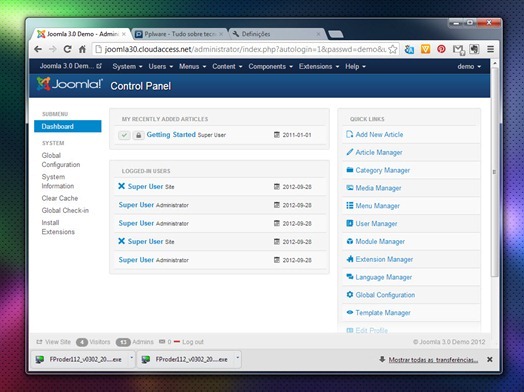Click the address book icon for User Manager
The image size is (524, 392).
pos(350,223)
